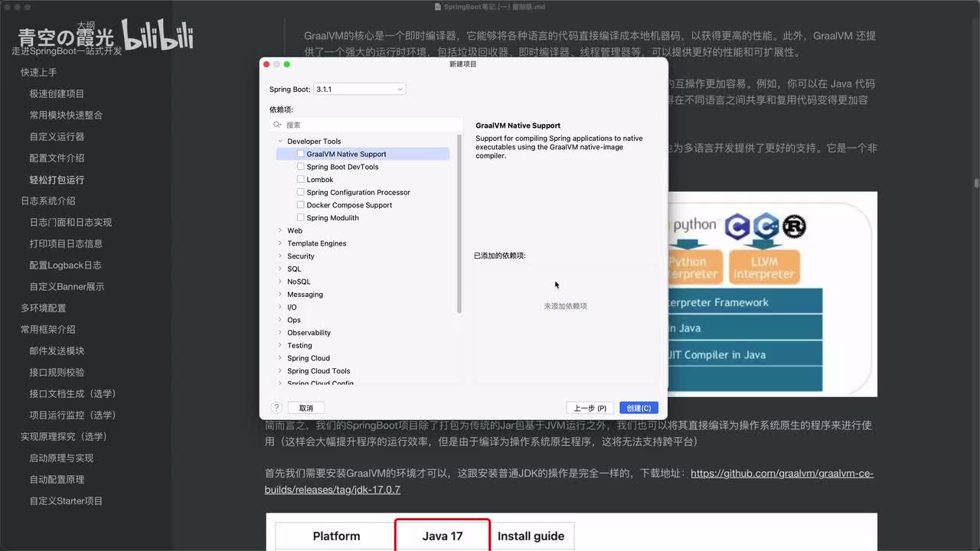The width and height of the screenshot is (980, 551).
Task: Enable Docker Compose Support checkbox
Action: click(300, 205)
